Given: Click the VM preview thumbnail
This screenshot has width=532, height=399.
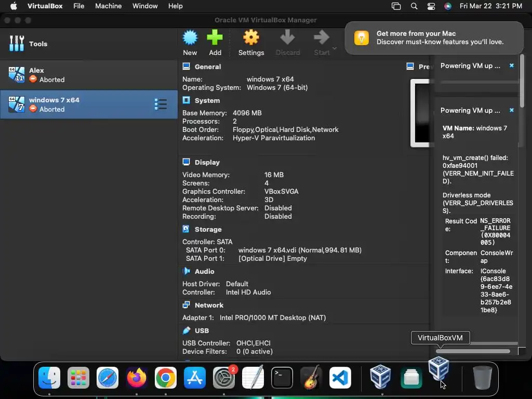Looking at the screenshot, I should click(x=420, y=113).
